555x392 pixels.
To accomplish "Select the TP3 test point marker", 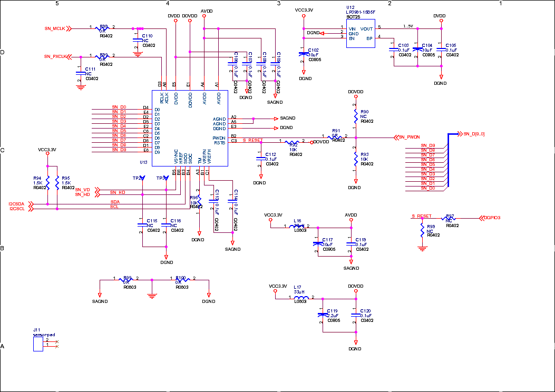I will click(x=166, y=178).
